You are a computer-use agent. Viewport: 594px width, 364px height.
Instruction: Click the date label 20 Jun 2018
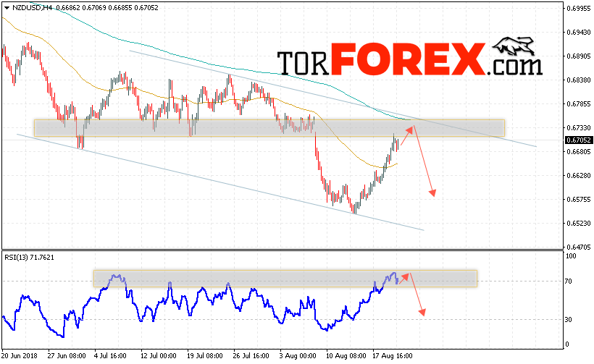click(20, 355)
